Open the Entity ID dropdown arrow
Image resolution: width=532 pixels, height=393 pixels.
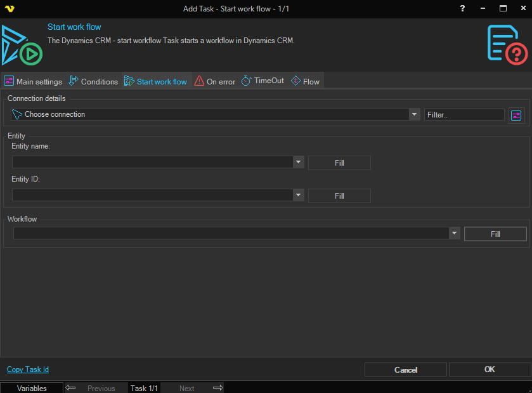click(299, 195)
